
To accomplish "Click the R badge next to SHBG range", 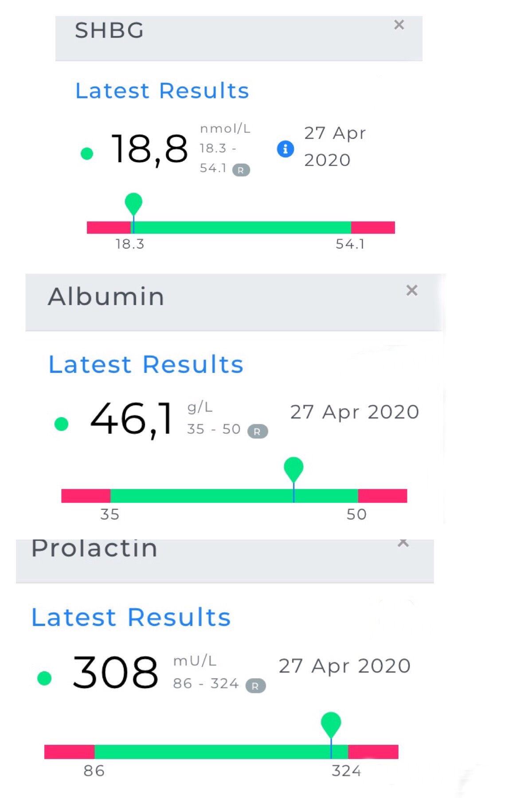I will [x=241, y=170].
